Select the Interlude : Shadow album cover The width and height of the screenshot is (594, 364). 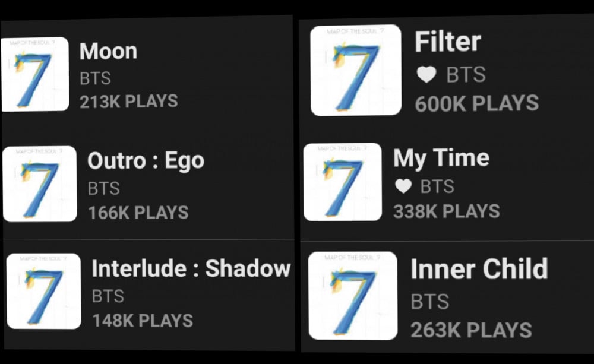coord(44,292)
